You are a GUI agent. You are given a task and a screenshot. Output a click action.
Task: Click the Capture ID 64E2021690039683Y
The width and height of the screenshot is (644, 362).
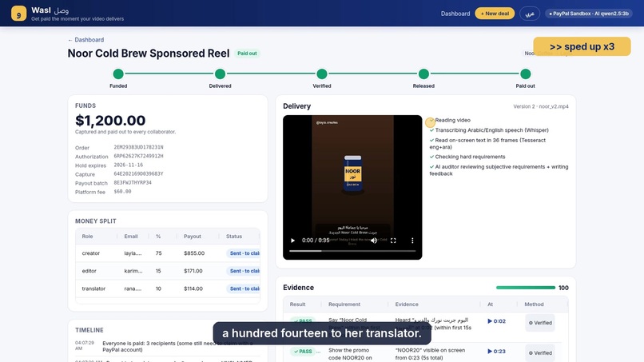point(138,174)
